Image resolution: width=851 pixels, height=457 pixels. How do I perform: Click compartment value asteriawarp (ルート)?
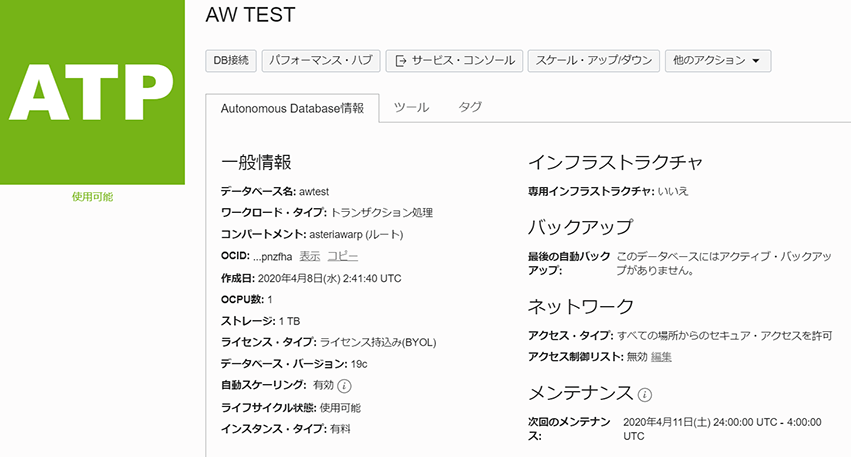click(356, 234)
